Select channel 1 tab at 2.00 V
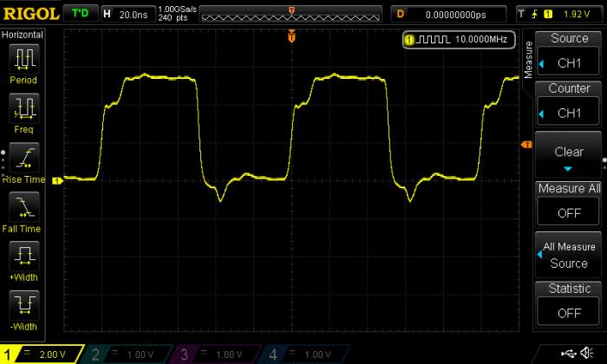 click(42, 354)
